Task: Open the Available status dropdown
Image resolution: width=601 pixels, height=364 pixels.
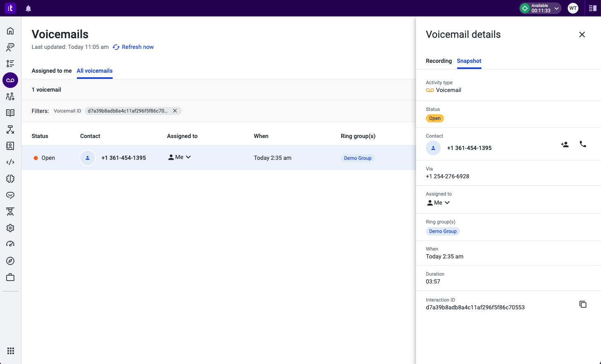Action: 540,8
